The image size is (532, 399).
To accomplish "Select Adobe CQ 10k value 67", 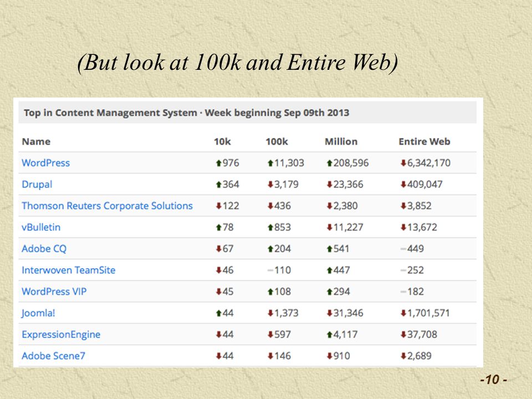I will [x=228, y=249].
